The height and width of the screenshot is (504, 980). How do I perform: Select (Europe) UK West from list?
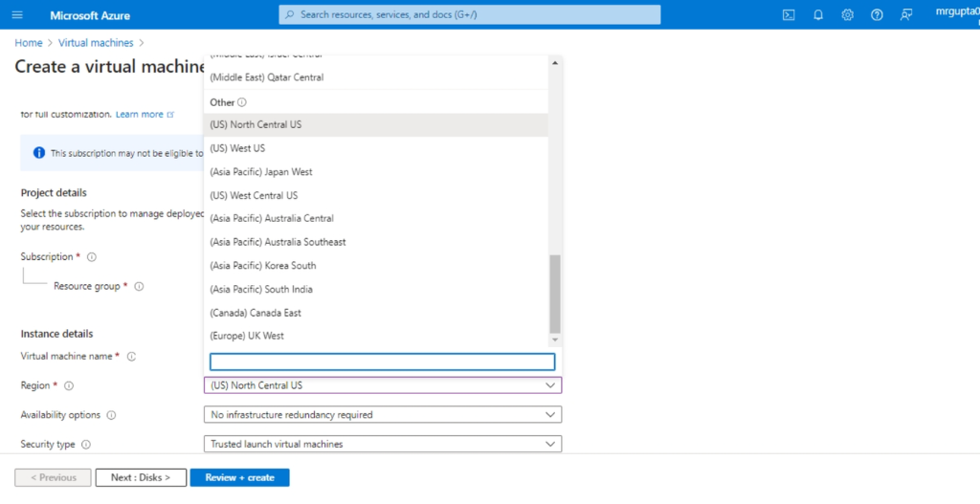pyautogui.click(x=247, y=336)
